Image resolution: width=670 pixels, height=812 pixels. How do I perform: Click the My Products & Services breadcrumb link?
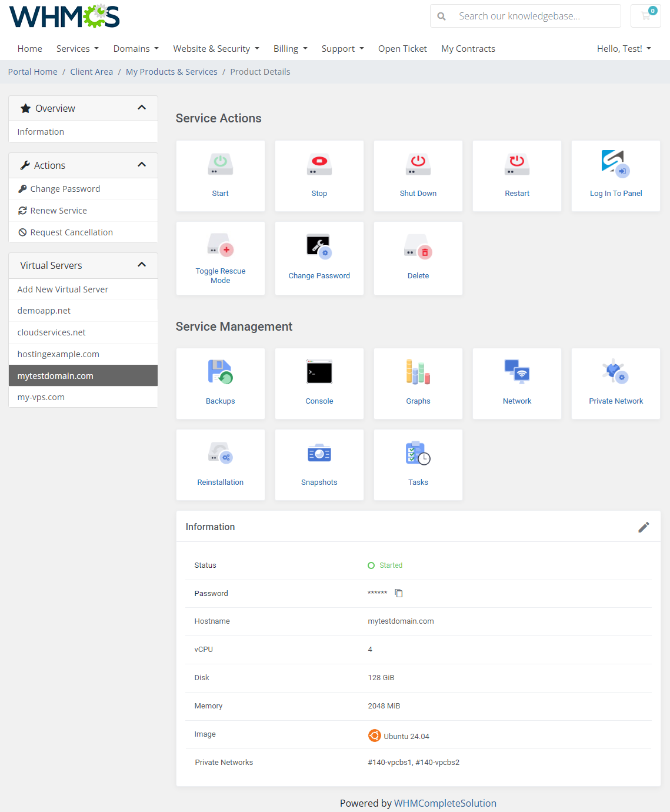pos(171,71)
